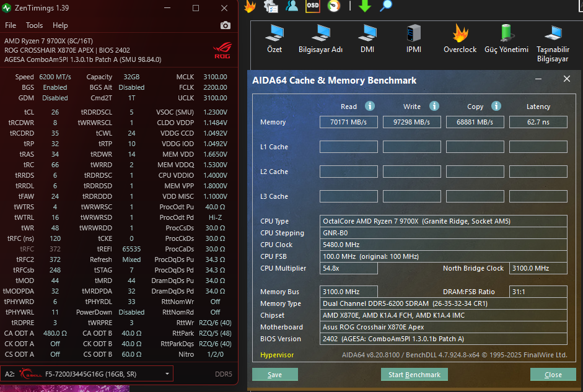
Task: Click the Close button in benchmark dialog
Action: coord(553,375)
